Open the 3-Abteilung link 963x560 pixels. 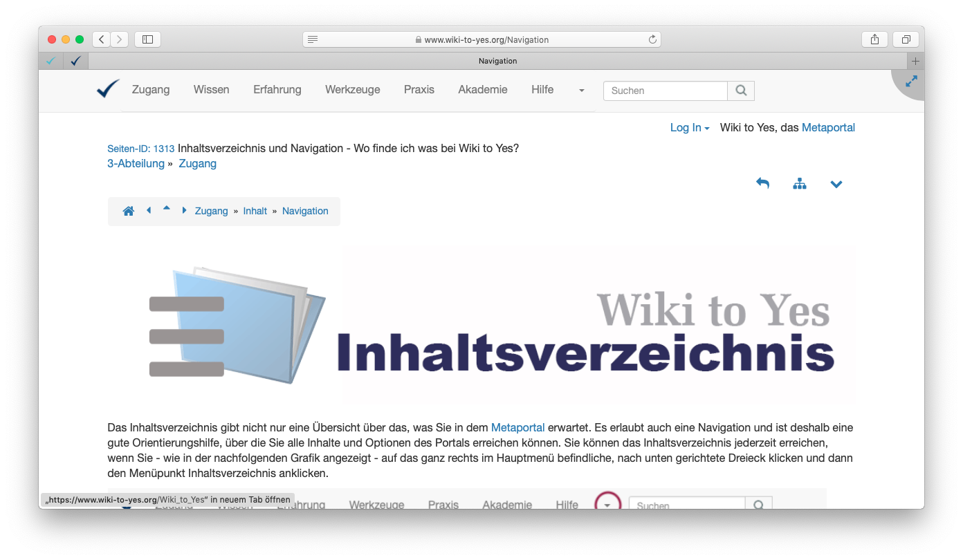point(136,164)
